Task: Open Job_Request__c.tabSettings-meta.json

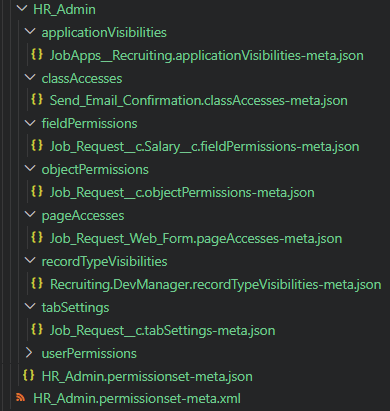Action: pyautogui.click(x=163, y=331)
